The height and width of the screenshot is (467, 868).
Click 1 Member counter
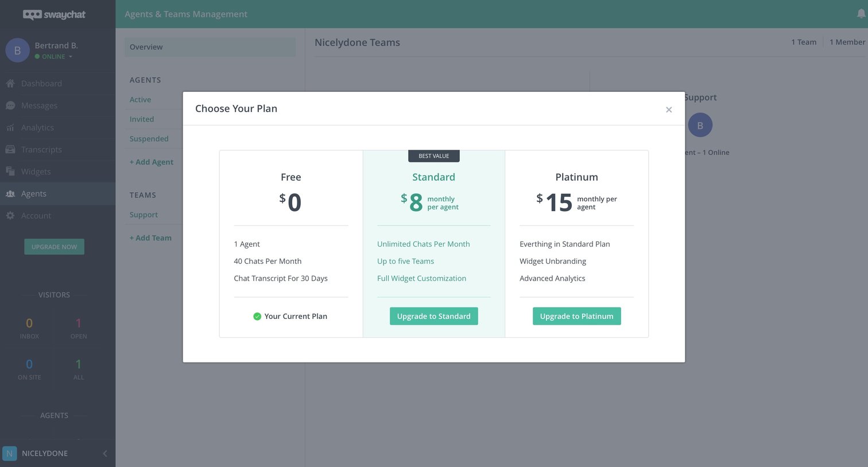coord(847,42)
